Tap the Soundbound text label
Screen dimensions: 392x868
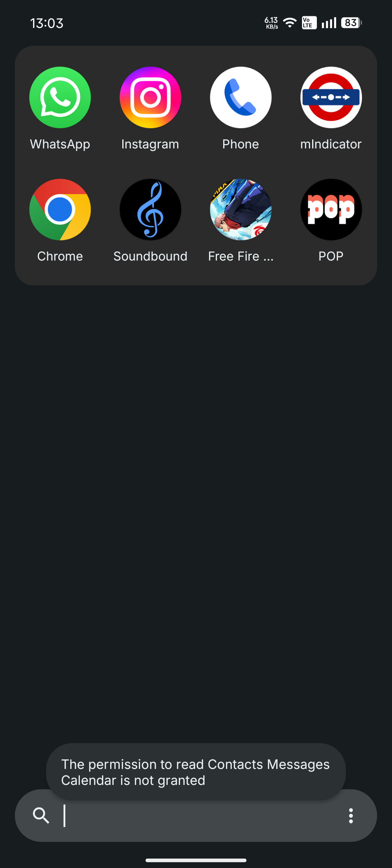150,256
